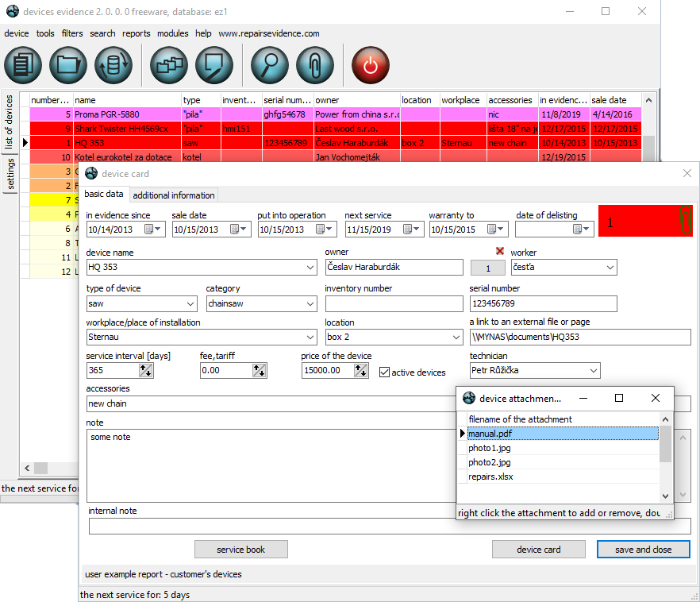
Task: Click the service interval spin button
Action: click(x=146, y=370)
